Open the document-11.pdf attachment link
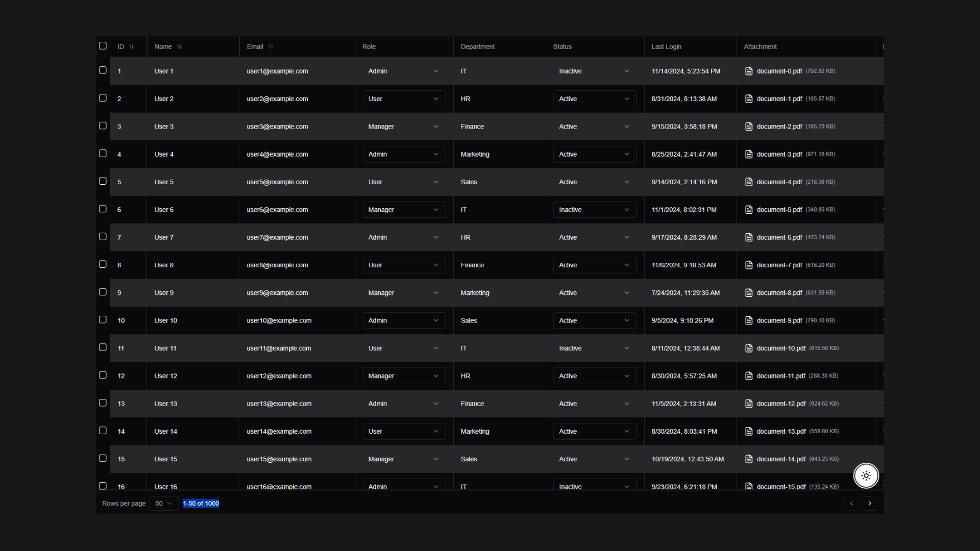The width and height of the screenshot is (980, 551). [780, 376]
